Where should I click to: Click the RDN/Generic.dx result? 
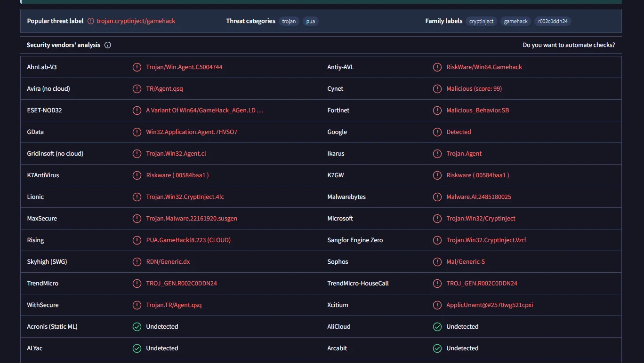(168, 262)
